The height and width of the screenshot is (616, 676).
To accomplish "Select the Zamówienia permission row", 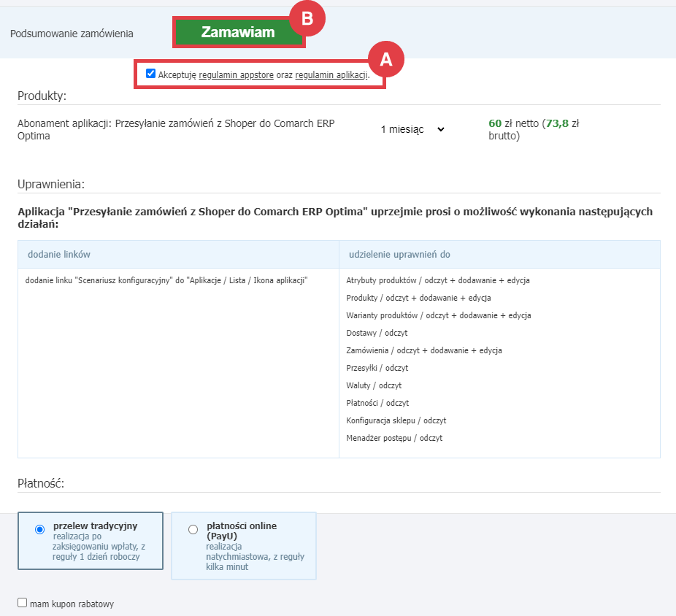I will [423, 350].
